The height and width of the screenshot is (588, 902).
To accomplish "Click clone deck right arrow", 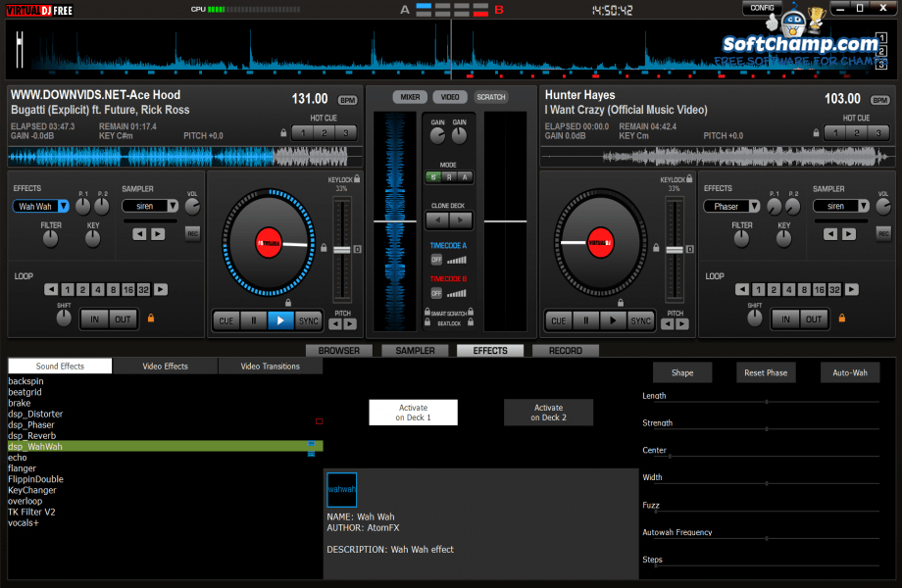I will 460,220.
